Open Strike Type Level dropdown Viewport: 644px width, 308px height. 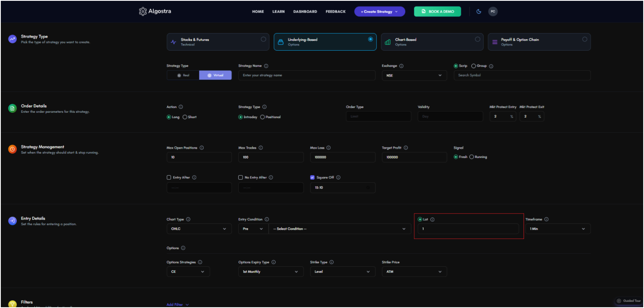[x=342, y=272]
